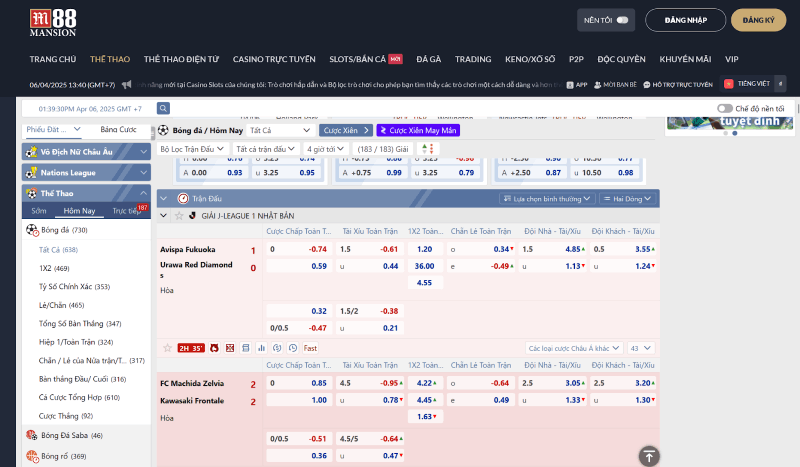Open Lựa chọn bình thường dropdown

(x=547, y=199)
